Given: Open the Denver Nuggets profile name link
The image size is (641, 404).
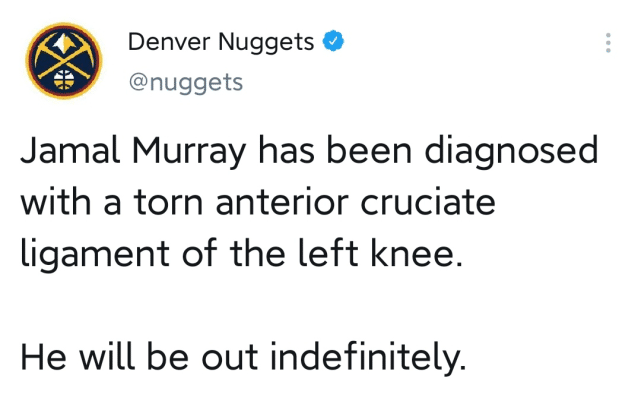Looking at the screenshot, I should click(x=221, y=43).
